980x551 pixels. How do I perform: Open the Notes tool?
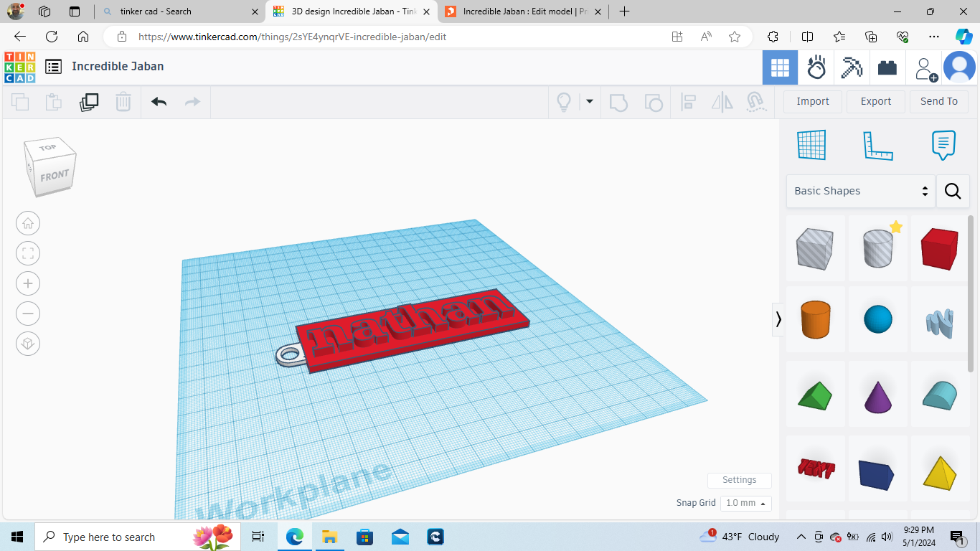(x=943, y=146)
